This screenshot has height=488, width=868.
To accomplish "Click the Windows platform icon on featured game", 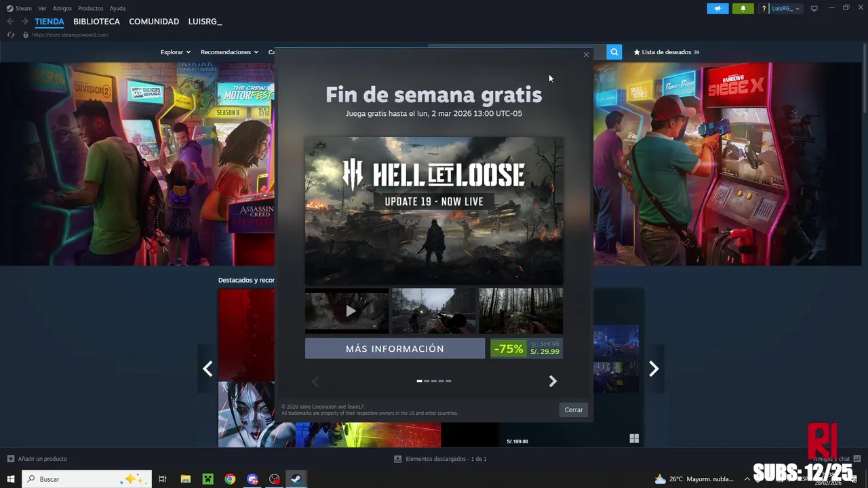I will (634, 439).
